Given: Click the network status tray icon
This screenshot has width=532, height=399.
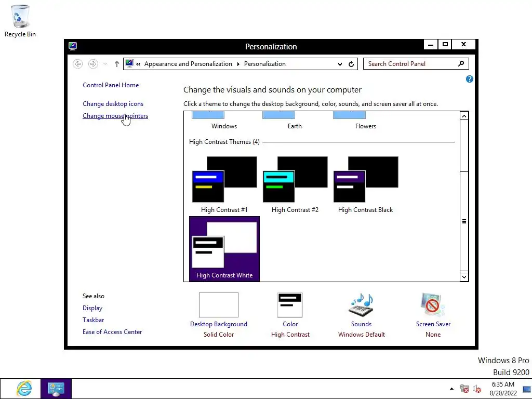Looking at the screenshot, I should 464,389.
